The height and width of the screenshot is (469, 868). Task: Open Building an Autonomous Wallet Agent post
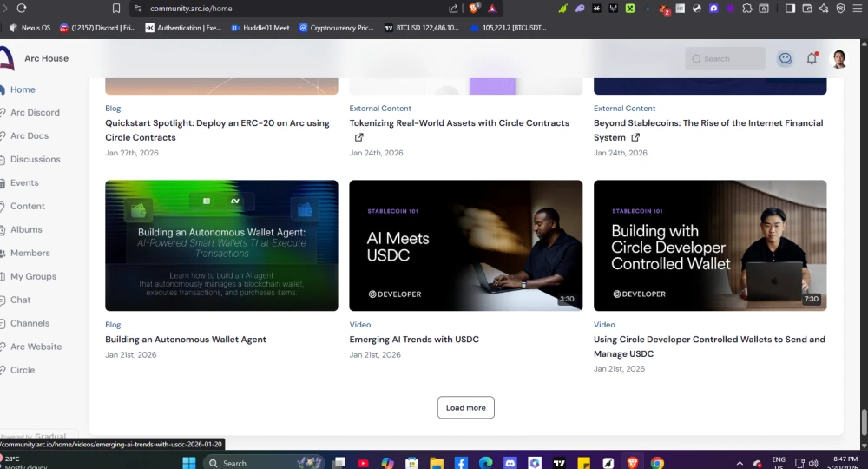(x=186, y=340)
